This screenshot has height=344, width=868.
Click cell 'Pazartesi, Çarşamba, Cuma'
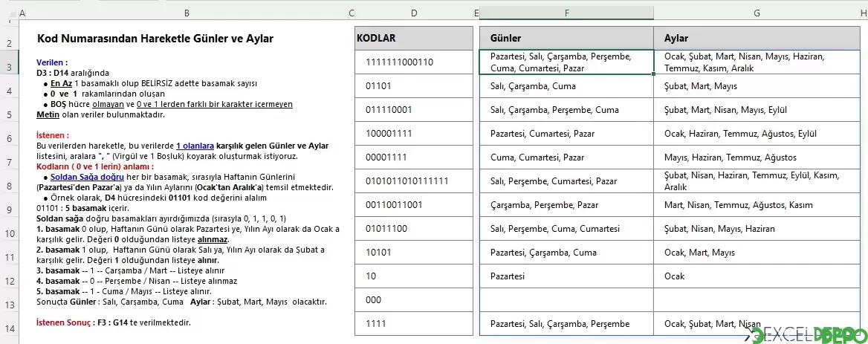point(566,253)
